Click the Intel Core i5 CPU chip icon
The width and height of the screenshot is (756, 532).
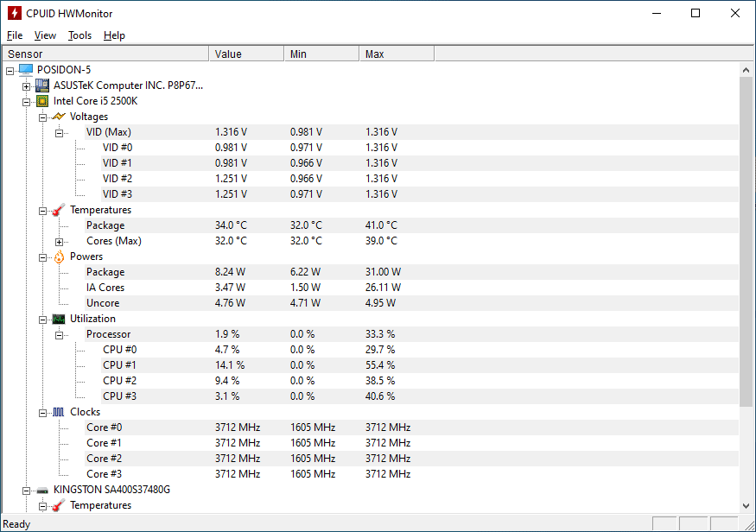point(42,101)
